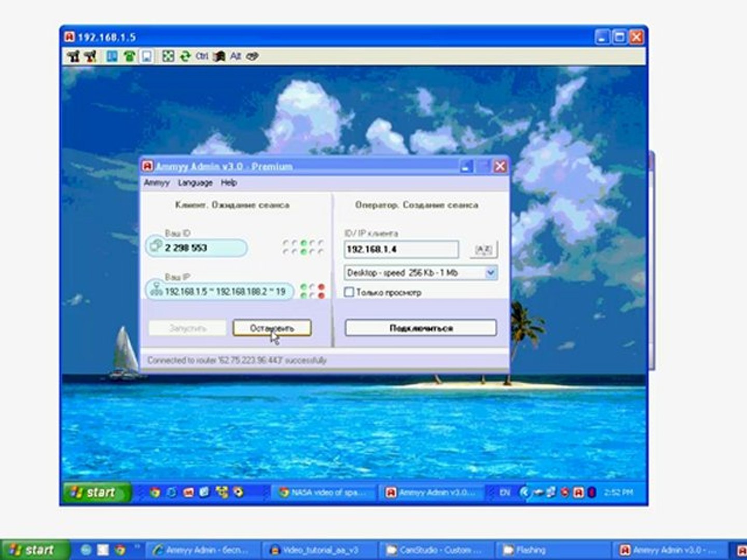Screen dimensions: 747x560
Task: Click the highlighted monitor icon in viewer toolbar
Action: point(147,56)
